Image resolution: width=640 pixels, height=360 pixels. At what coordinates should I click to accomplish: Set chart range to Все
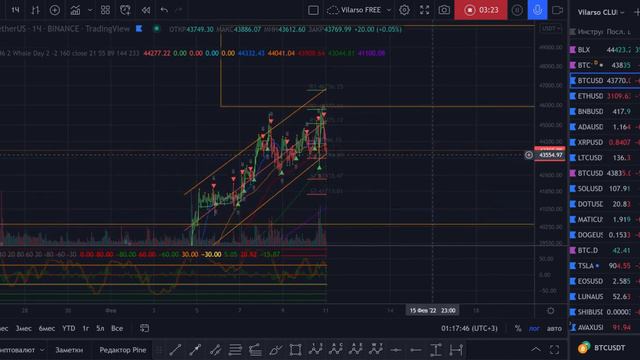click(117, 329)
